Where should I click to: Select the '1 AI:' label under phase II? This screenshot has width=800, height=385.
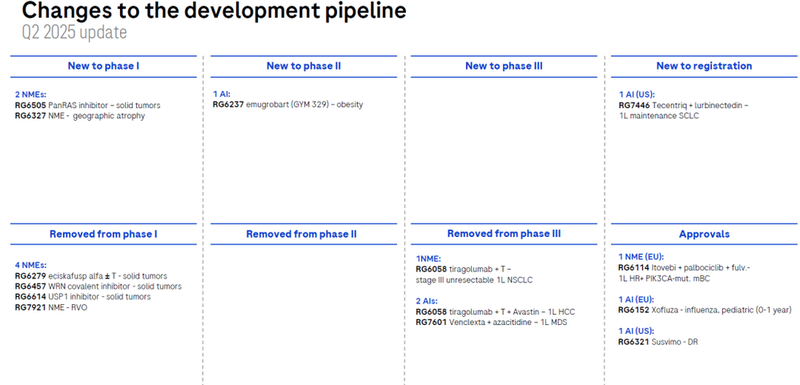click(222, 94)
